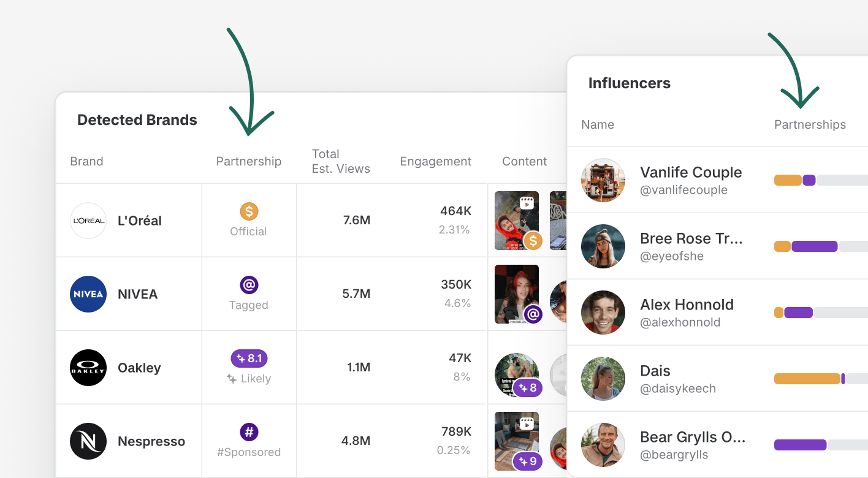868x478 pixels.
Task: Sort Influencers by Name column
Action: (x=598, y=124)
